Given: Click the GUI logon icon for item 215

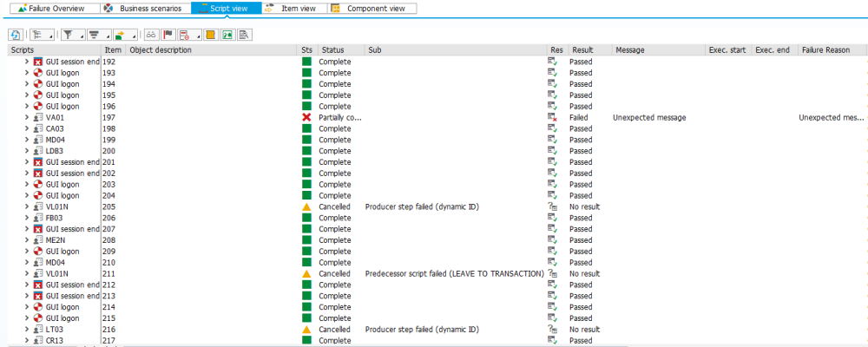Looking at the screenshot, I should (x=38, y=318).
